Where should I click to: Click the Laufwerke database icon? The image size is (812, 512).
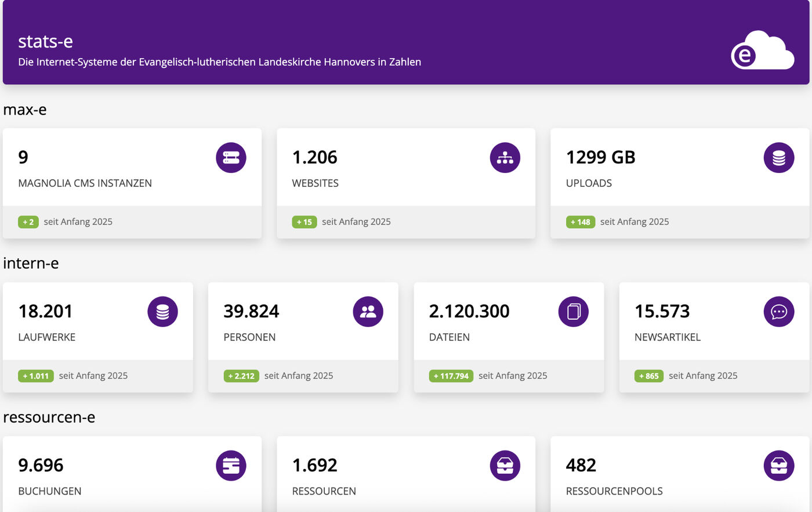162,312
